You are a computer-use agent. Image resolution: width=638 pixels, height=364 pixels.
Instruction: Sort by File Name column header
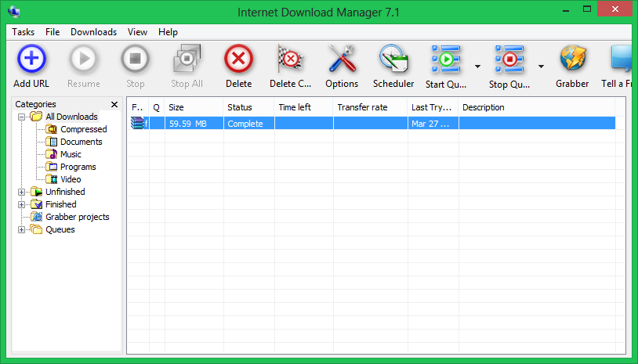(138, 107)
